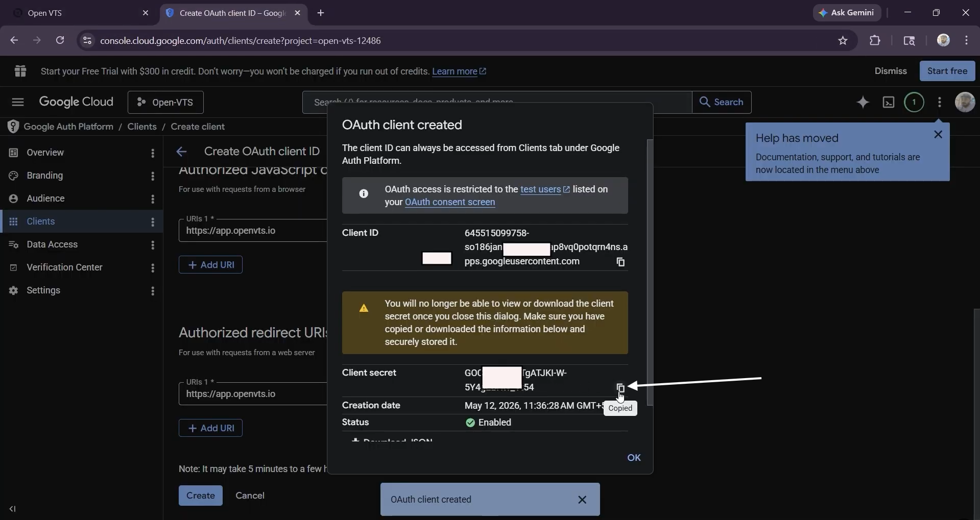Screen dimensions: 980x520
Task: Go back from Create OAuth client ID
Action: [x=181, y=152]
